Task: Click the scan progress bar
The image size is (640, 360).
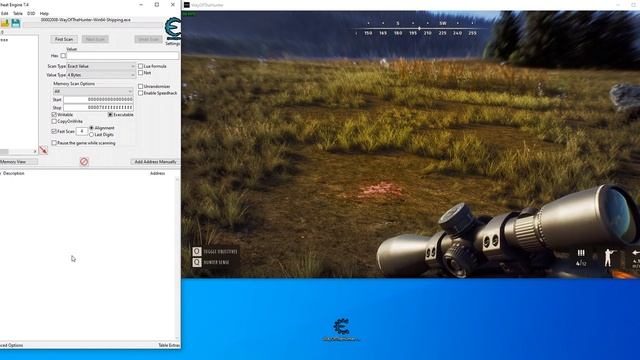Action: (x=93, y=25)
